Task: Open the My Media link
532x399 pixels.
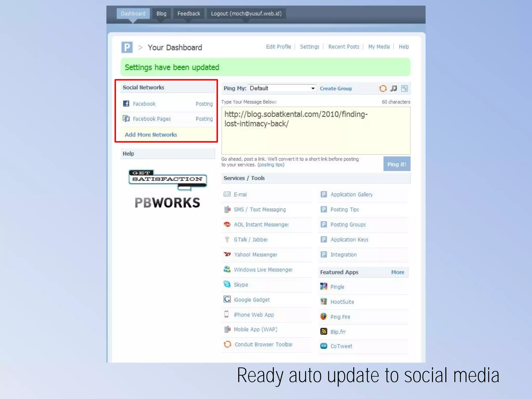Action: [379, 47]
